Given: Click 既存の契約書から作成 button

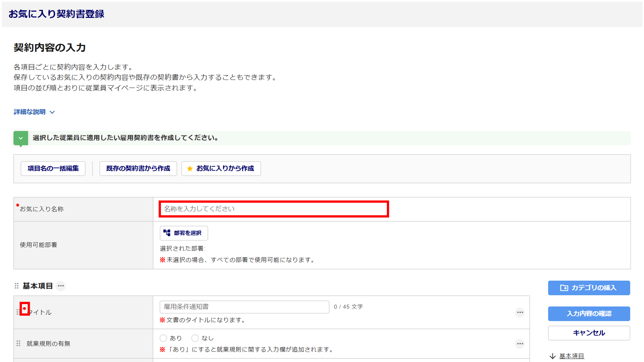Looking at the screenshot, I should pos(138,169).
